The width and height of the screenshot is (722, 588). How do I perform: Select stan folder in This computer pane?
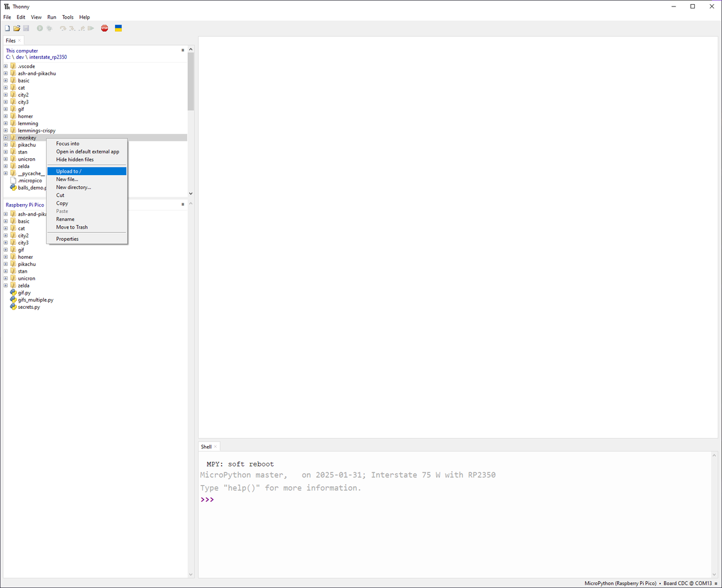[x=22, y=152]
